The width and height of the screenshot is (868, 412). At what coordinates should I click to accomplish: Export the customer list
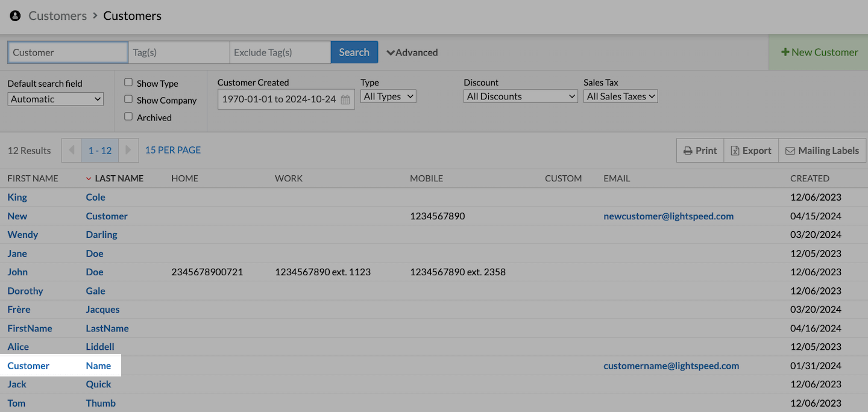(751, 151)
